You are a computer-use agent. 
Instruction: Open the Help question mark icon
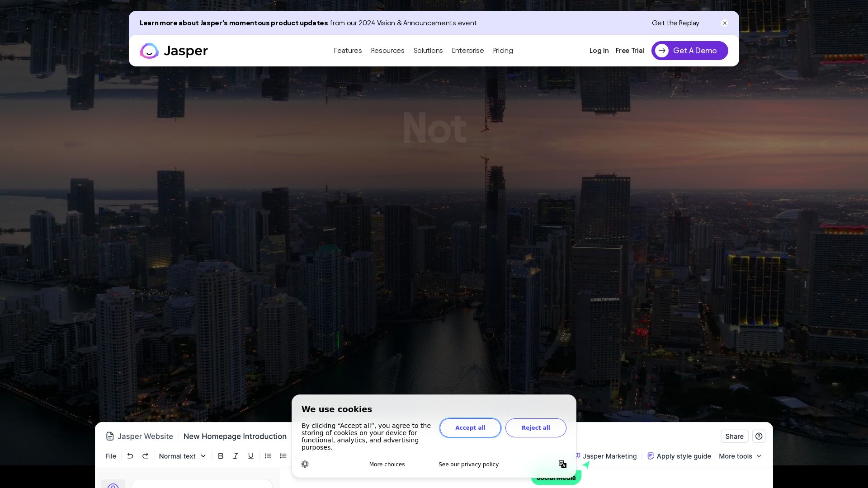click(x=759, y=436)
